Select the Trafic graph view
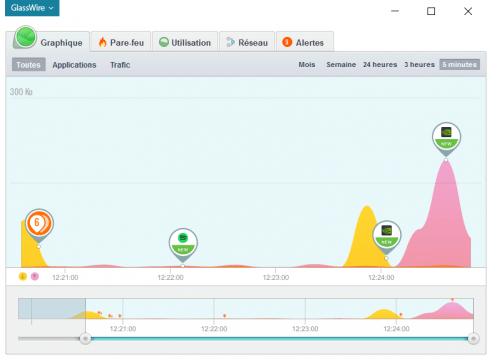The height and width of the screenshot is (360, 492). (120, 65)
